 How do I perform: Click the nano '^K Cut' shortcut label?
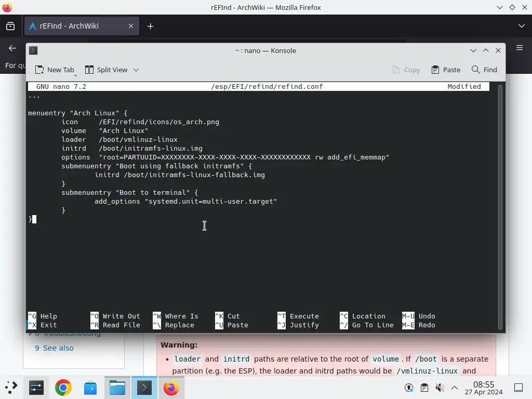(x=228, y=316)
